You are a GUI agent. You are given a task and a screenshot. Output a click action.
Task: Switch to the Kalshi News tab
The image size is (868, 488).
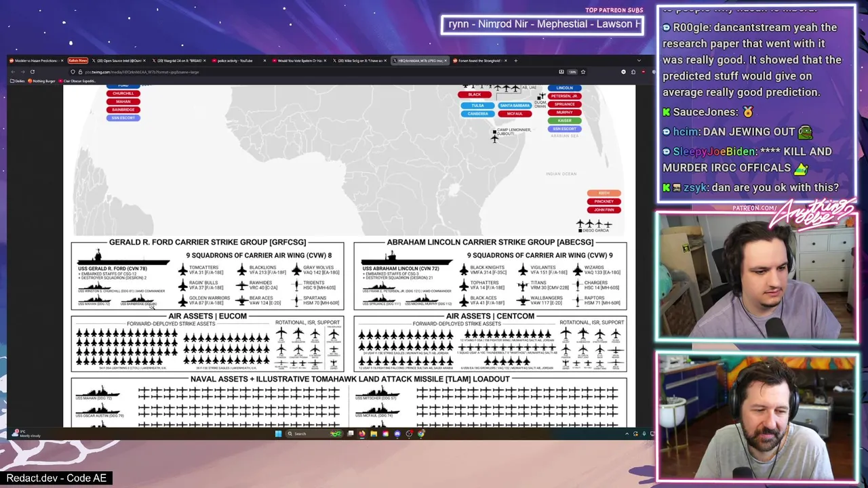pyautogui.click(x=78, y=60)
